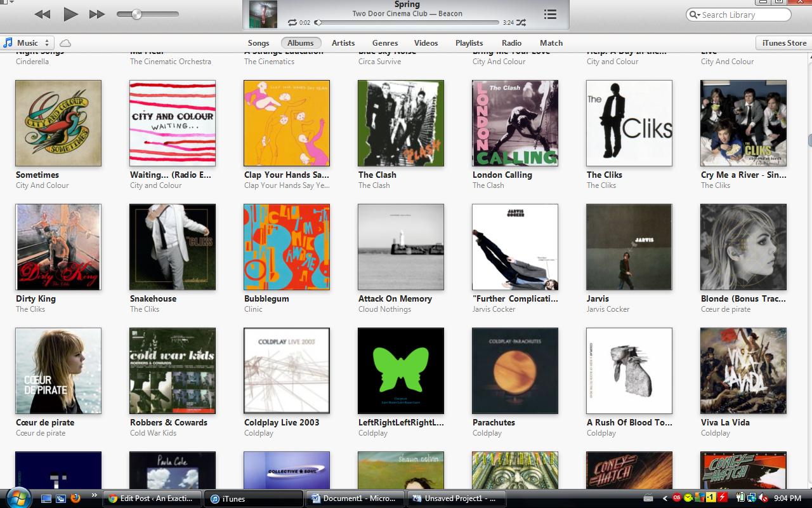Skip to the next track

tap(97, 14)
